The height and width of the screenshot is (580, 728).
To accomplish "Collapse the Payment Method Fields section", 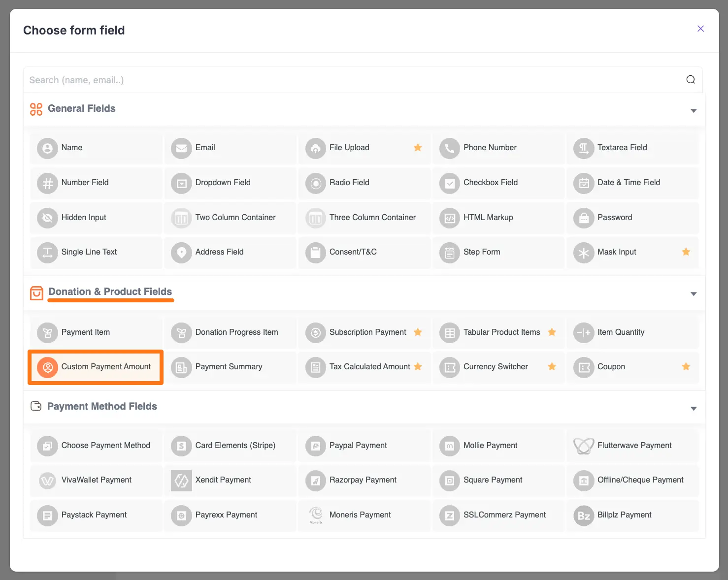I will [694, 408].
